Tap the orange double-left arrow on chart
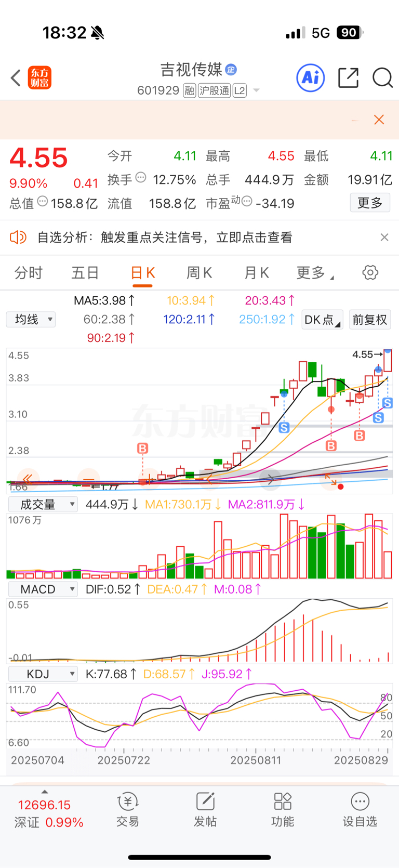399x868 pixels. [x=28, y=479]
